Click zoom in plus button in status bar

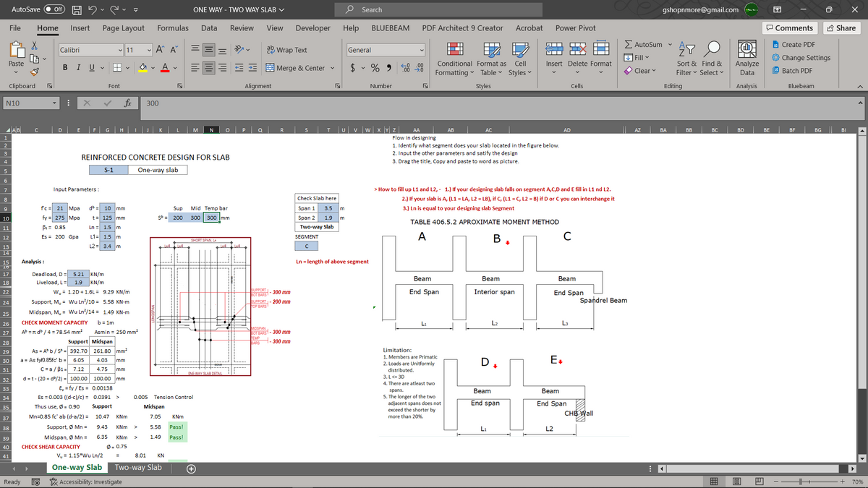coord(842,481)
